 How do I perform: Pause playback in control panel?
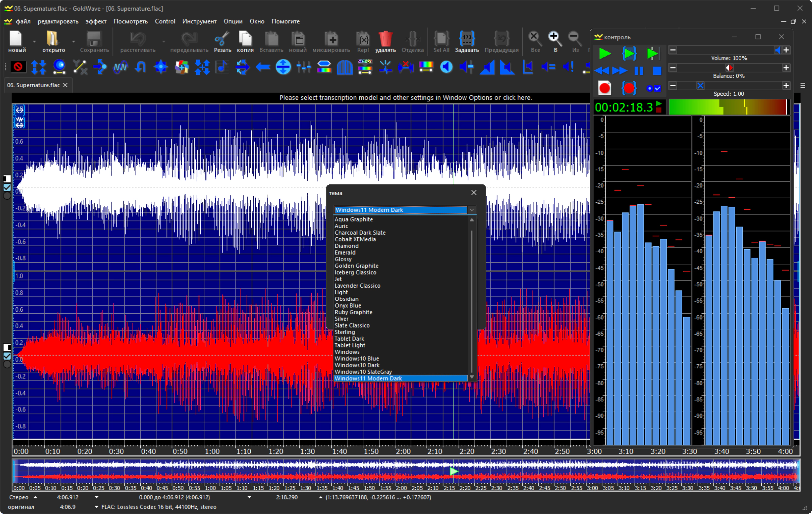coord(639,71)
